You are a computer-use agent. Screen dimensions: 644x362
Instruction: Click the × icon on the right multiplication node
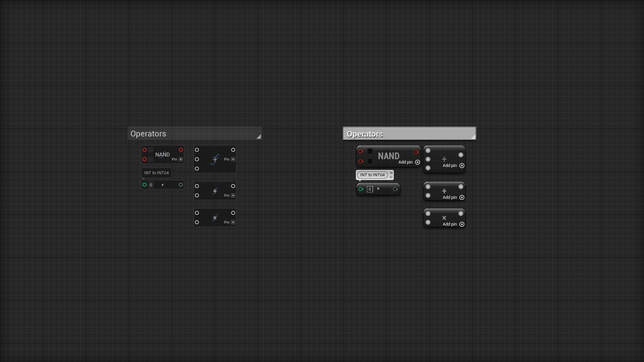coord(444,218)
